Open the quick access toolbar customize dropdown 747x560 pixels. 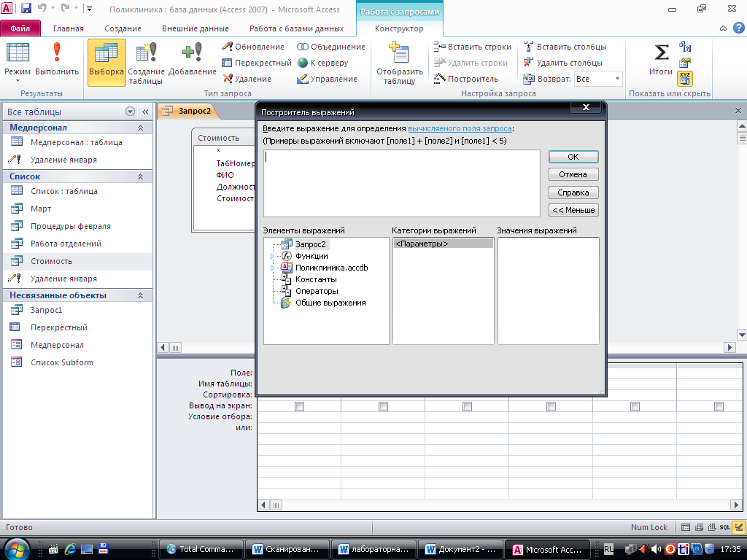(x=89, y=9)
